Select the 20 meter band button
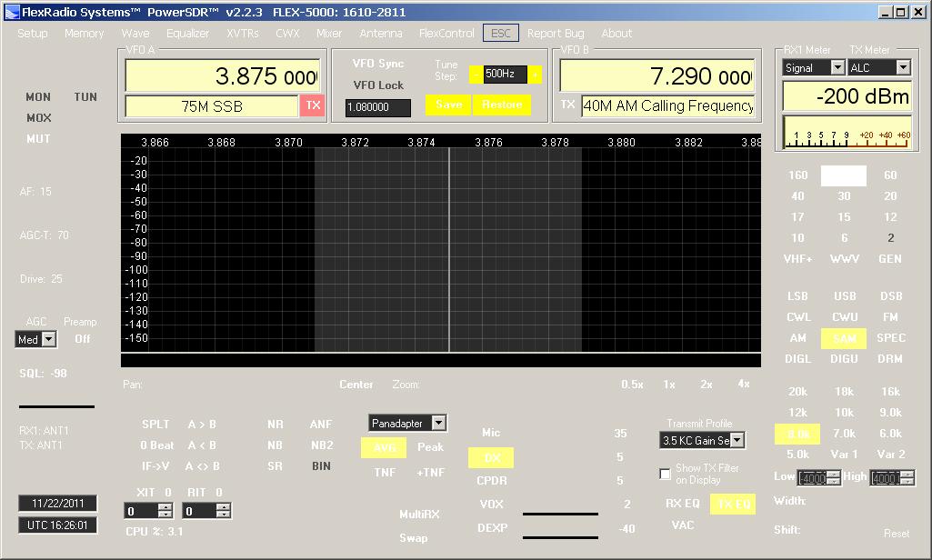This screenshot has width=932, height=560. tap(890, 196)
